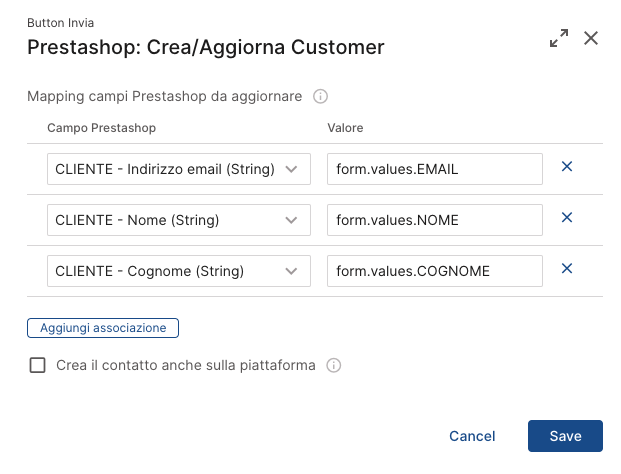Select the form.values.COGNOME value field
Screen dimensions: 621x474
coord(435,271)
